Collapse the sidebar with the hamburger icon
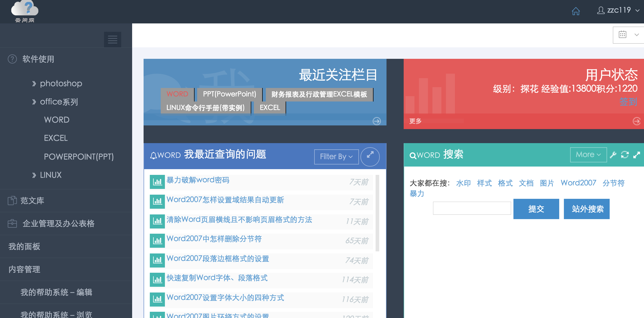This screenshot has width=644, height=318. click(x=113, y=39)
